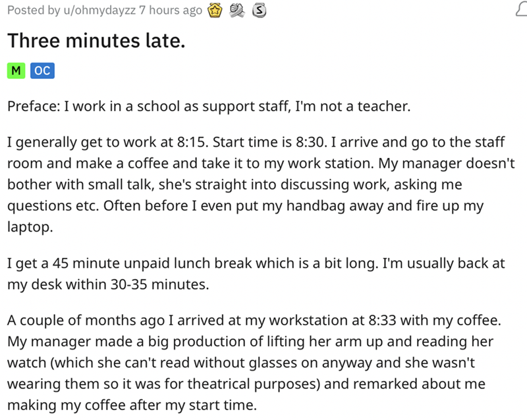Click the word "laptop." ending the paragraph
Screen dimensions: 527x420
click(27, 226)
